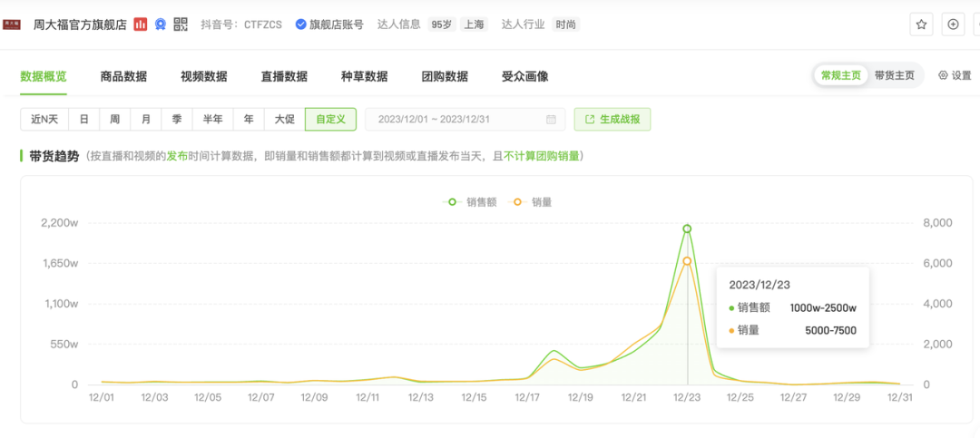The height and width of the screenshot is (438, 980).
Task: Switch to 直播数据 tab
Action: pyautogui.click(x=284, y=77)
